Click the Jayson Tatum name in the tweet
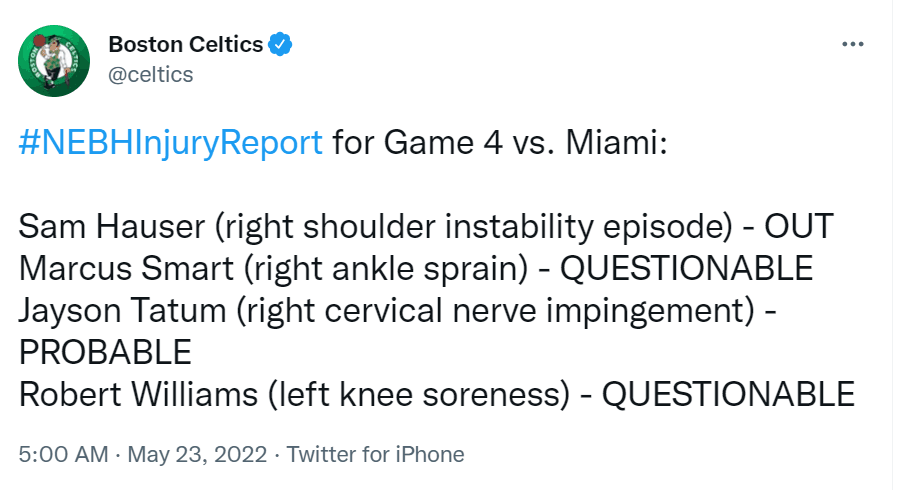Image resolution: width=901 pixels, height=490 pixels. pyautogui.click(x=122, y=310)
